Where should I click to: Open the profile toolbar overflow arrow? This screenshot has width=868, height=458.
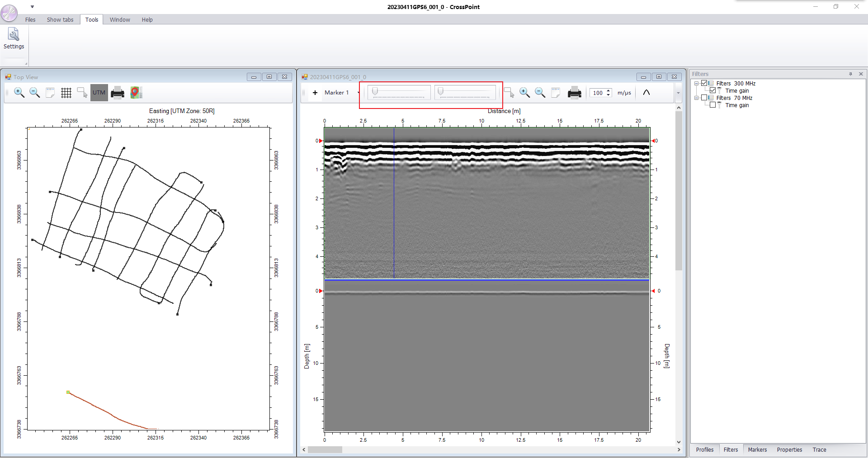tap(678, 93)
